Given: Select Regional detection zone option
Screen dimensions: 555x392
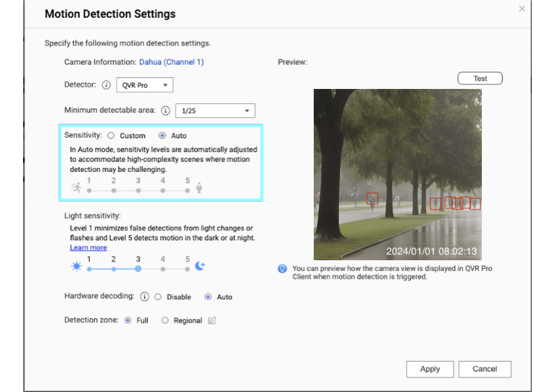Looking at the screenshot, I should click(x=165, y=321).
